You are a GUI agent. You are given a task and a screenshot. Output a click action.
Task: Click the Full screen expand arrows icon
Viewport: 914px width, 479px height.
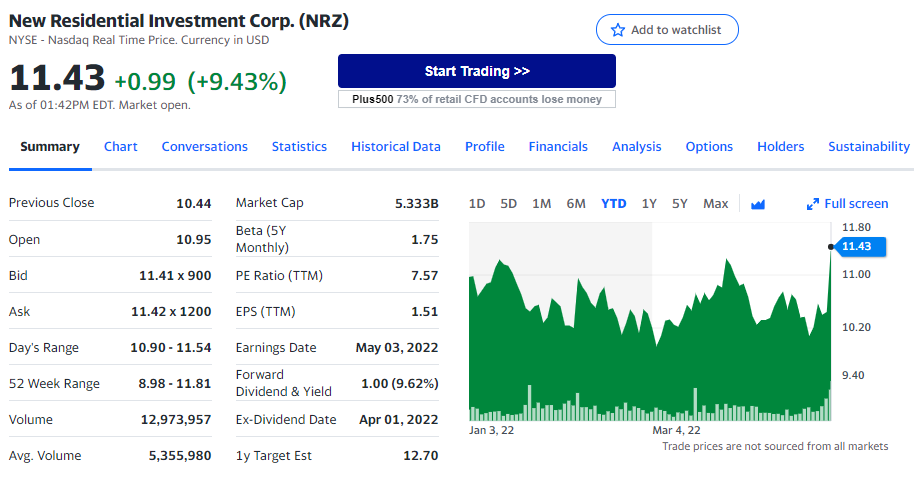[813, 204]
